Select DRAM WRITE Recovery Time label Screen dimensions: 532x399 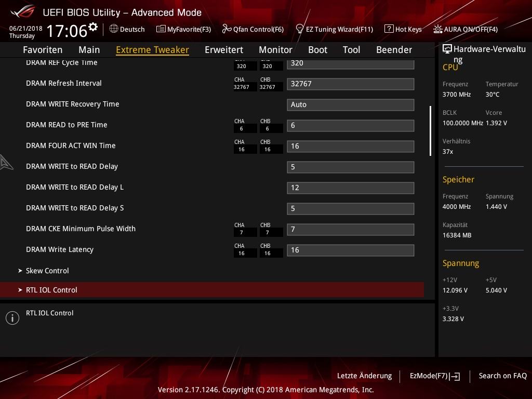click(x=73, y=104)
